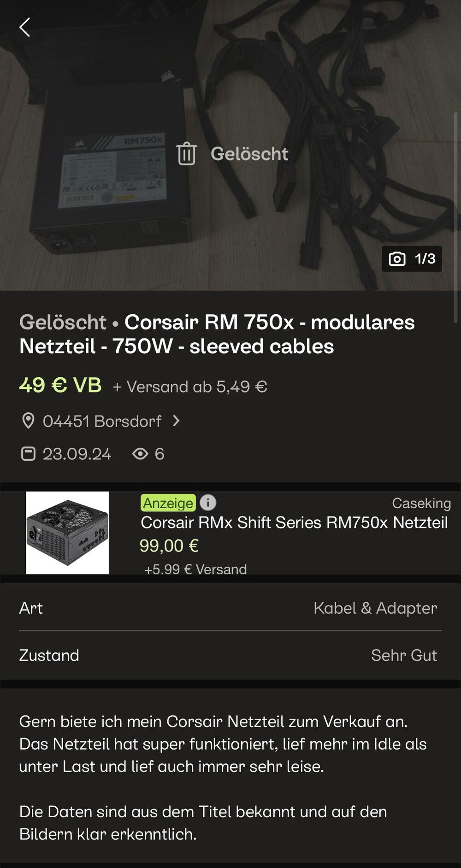The height and width of the screenshot is (868, 461).
Task: Select the Art row in details section
Action: 30,608
